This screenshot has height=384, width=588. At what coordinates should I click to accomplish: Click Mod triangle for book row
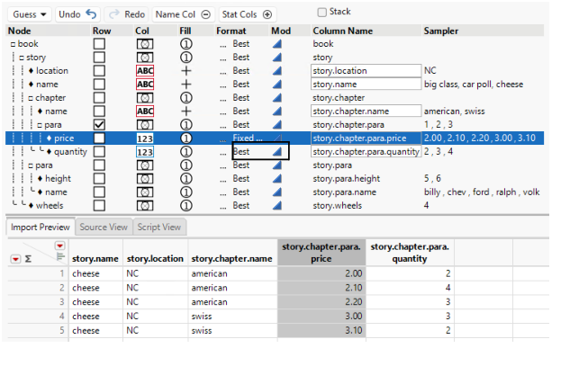pos(277,44)
